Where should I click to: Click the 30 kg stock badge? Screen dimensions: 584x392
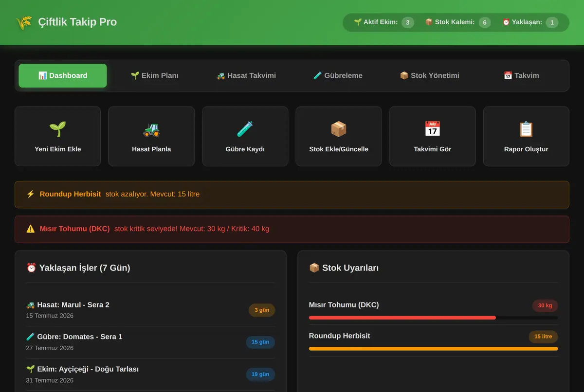[545, 305]
